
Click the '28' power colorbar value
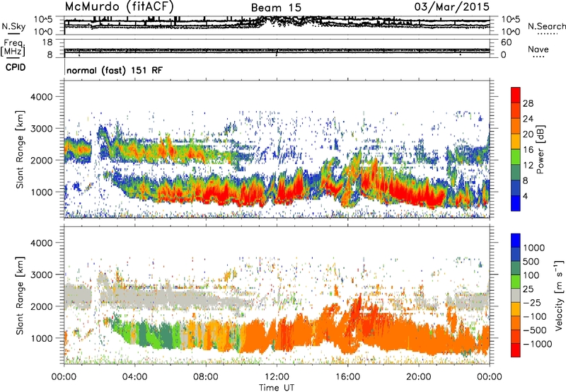[528, 103]
